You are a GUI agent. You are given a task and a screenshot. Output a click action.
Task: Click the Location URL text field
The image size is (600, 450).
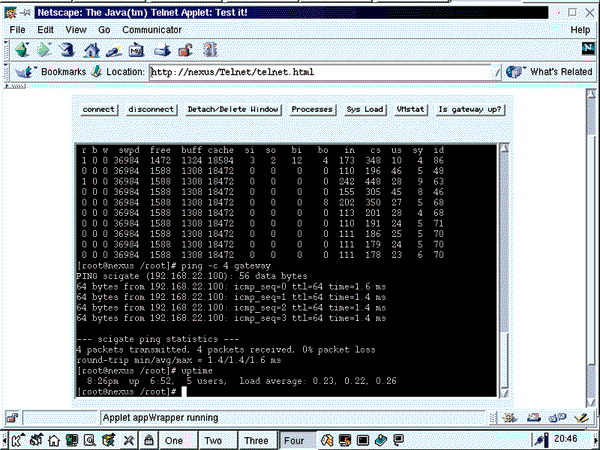[x=320, y=72]
